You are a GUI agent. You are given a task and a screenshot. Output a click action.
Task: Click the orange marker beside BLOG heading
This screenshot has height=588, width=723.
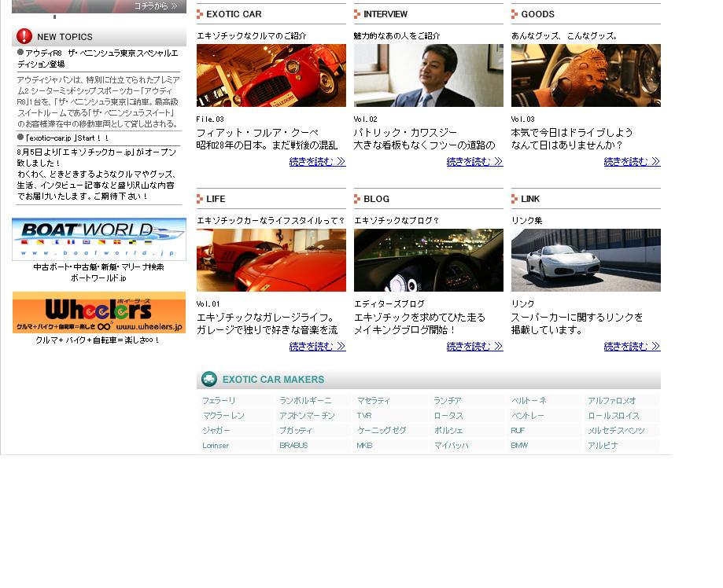357,199
